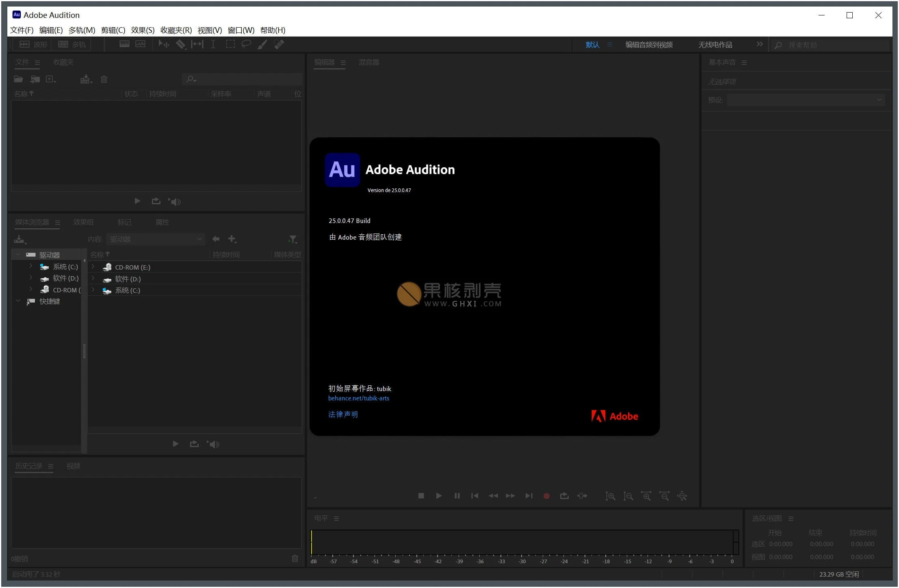
Task: Click the Stop button in transport
Action: 420,496
